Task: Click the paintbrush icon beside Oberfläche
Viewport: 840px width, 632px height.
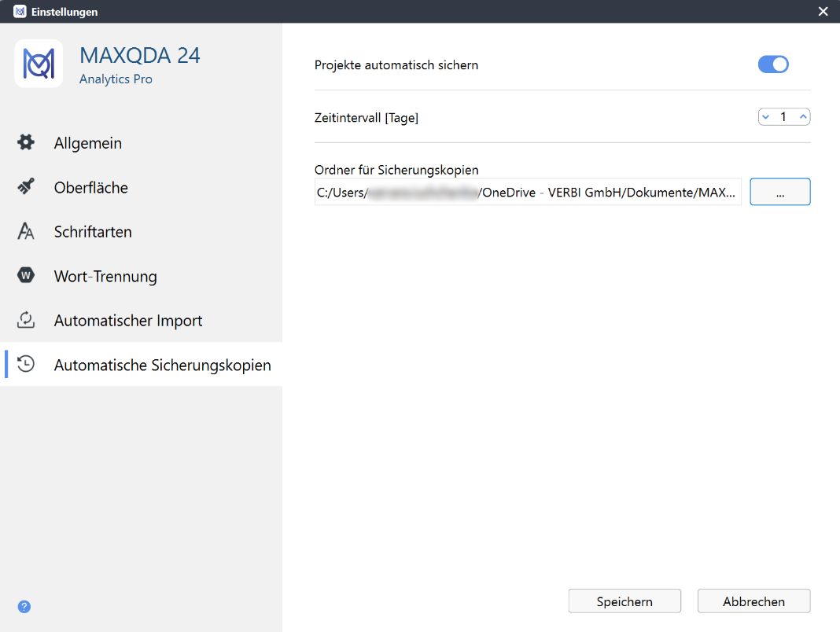Action: click(x=26, y=187)
